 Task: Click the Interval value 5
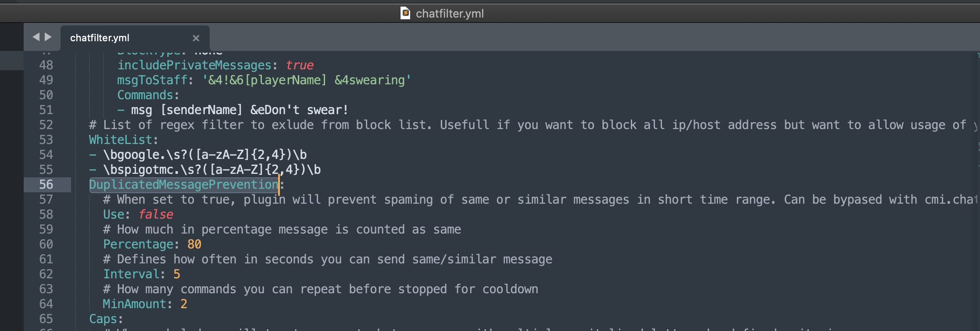(177, 273)
